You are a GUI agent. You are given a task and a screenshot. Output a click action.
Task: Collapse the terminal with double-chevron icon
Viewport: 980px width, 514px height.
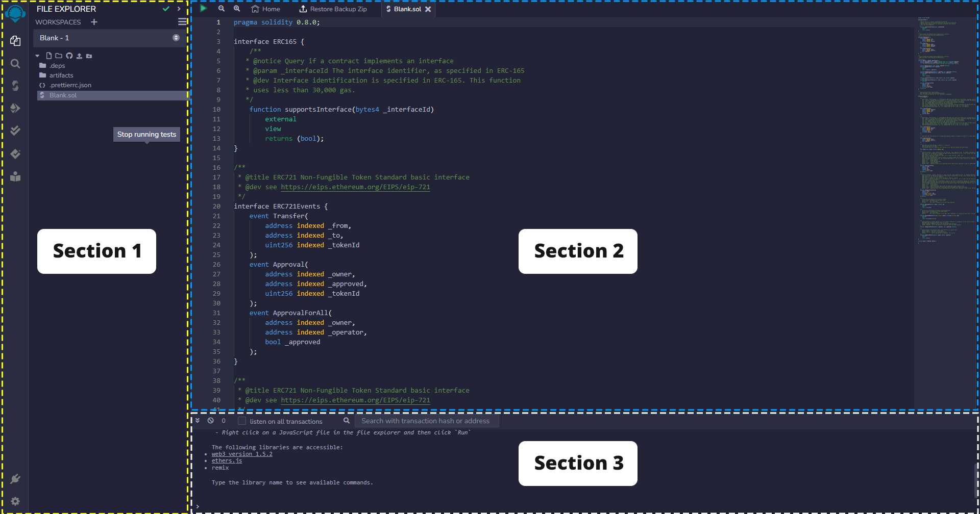[198, 421]
